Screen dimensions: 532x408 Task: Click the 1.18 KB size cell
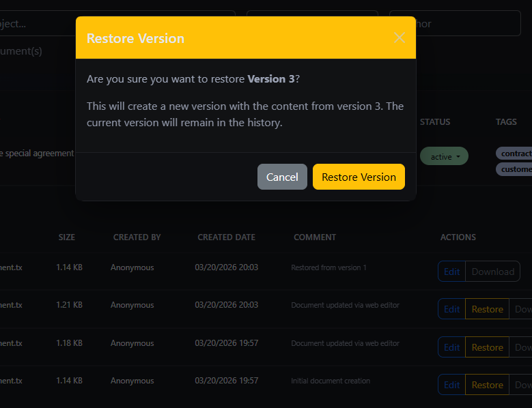coord(69,343)
